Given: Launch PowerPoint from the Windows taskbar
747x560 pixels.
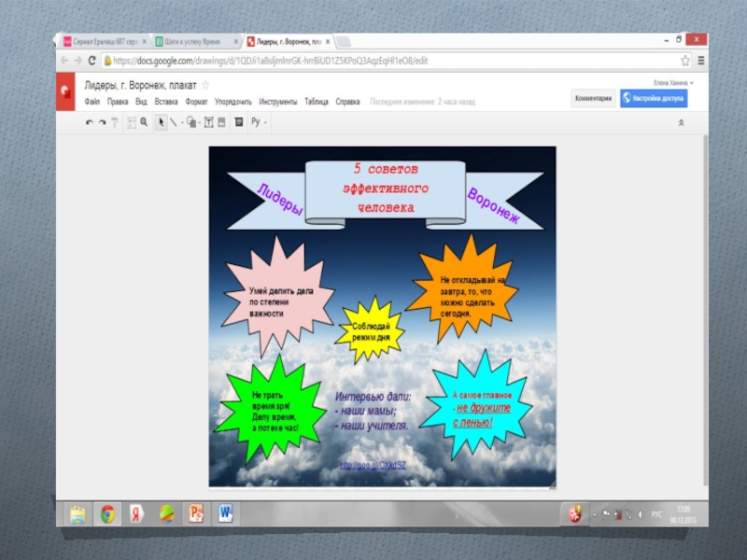Looking at the screenshot, I should [x=196, y=512].
